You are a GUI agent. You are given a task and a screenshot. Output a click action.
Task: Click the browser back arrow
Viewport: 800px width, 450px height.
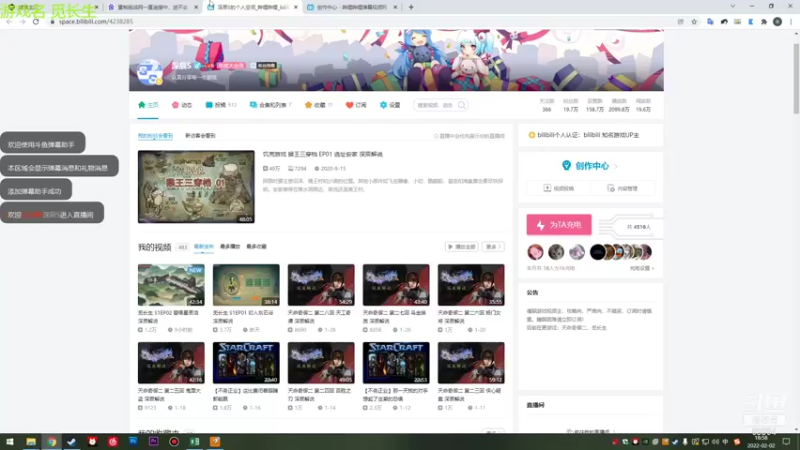click(x=9, y=21)
